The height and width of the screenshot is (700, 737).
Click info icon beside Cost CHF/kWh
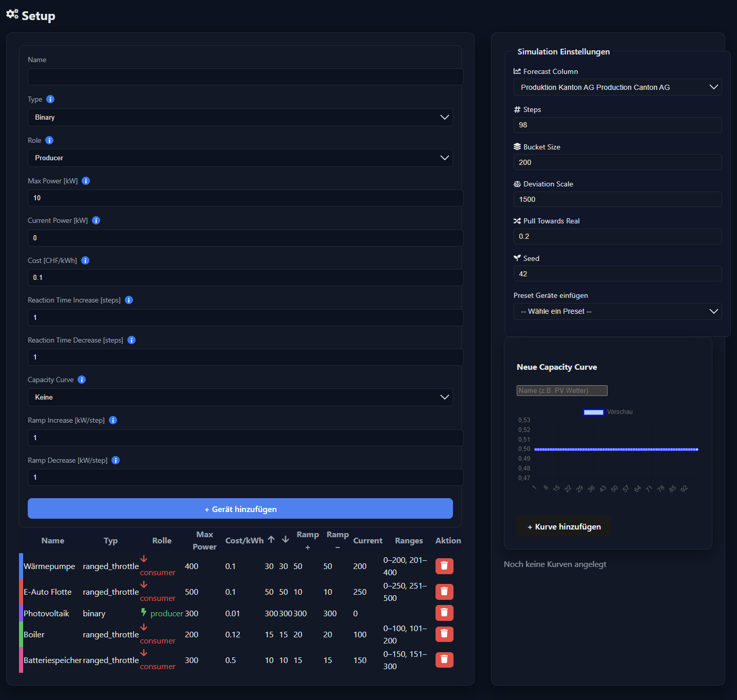pyautogui.click(x=85, y=260)
